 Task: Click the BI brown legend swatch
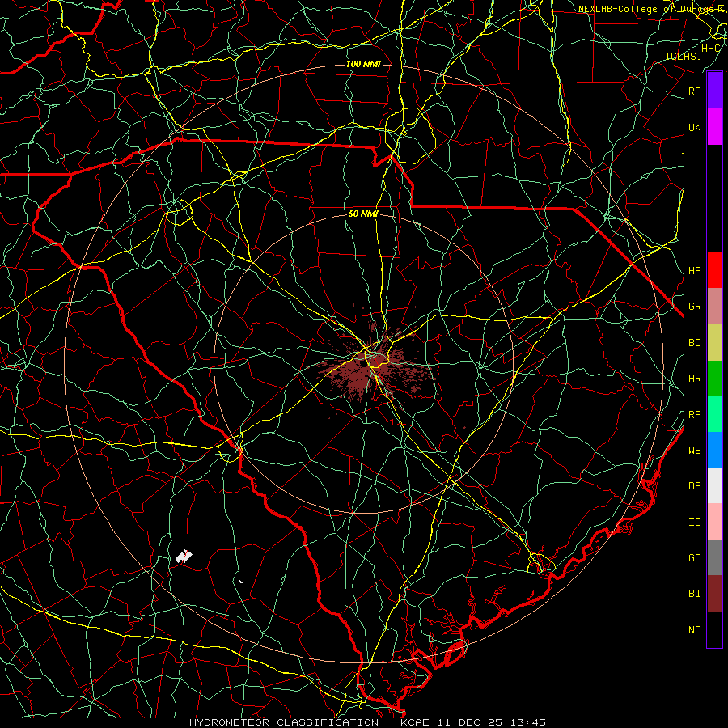(714, 594)
